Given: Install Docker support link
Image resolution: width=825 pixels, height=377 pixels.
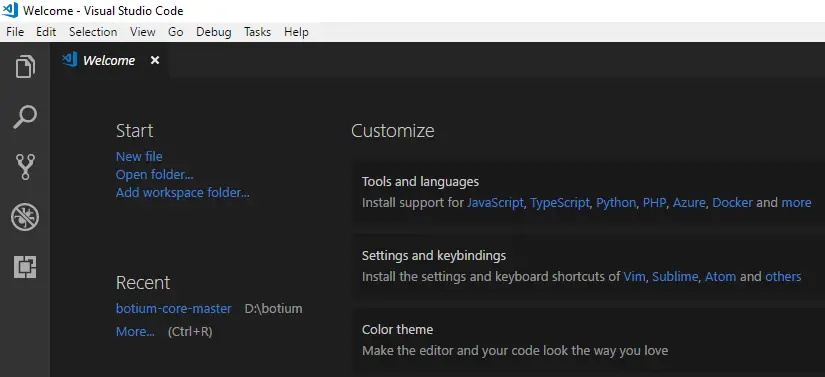Looking at the screenshot, I should click(x=732, y=203).
